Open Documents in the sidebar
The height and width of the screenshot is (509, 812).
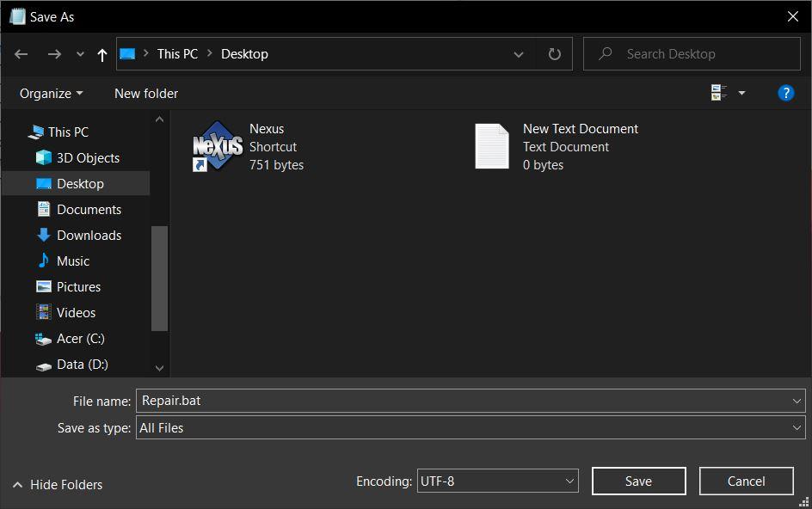(x=89, y=210)
